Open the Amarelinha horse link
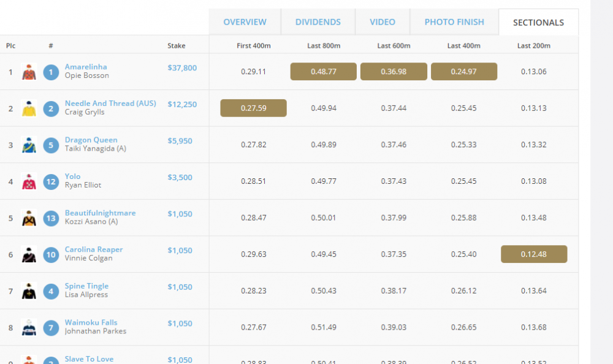This screenshot has height=364, width=613. tap(86, 67)
